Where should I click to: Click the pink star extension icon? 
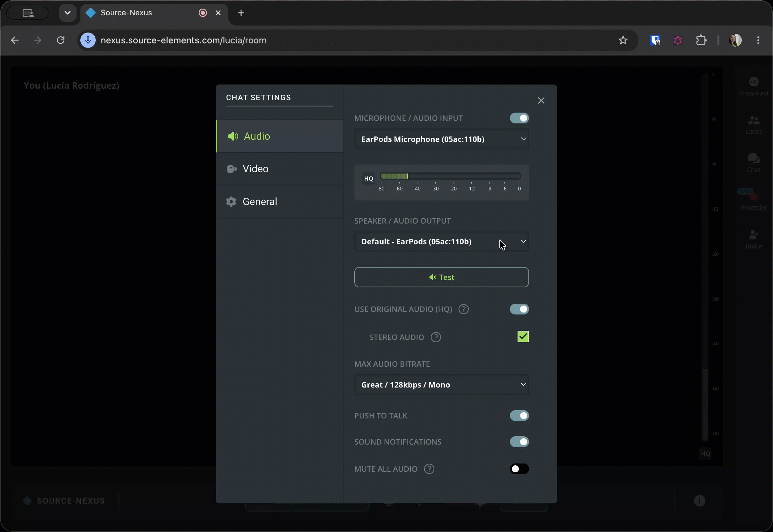tap(678, 40)
